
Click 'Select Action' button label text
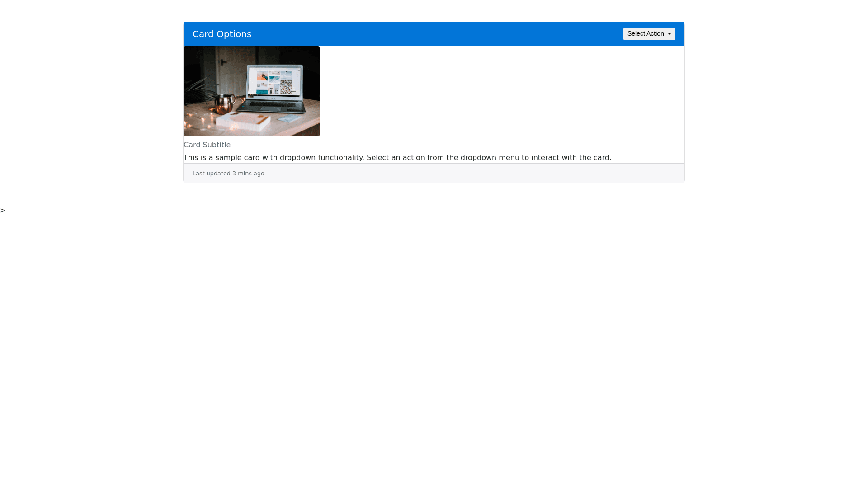(x=645, y=34)
